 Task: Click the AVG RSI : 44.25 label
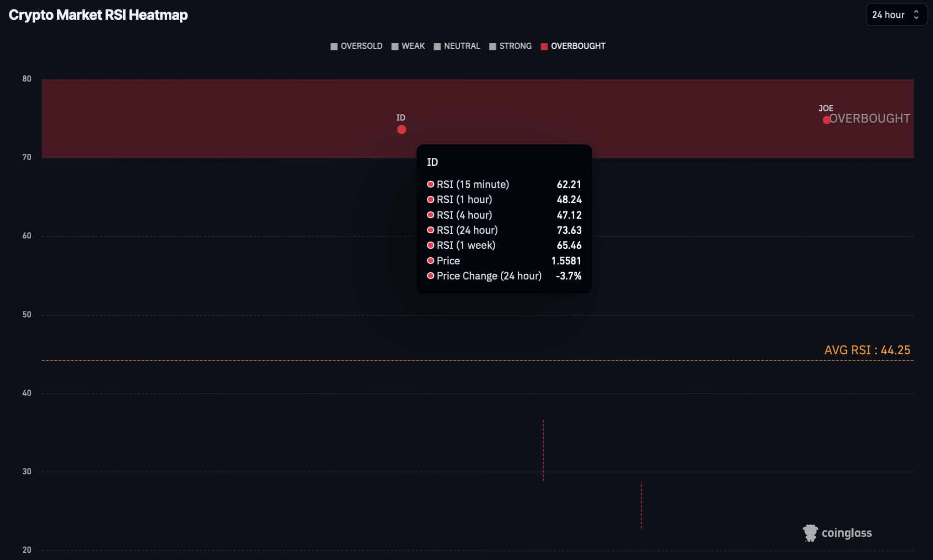[x=867, y=350]
